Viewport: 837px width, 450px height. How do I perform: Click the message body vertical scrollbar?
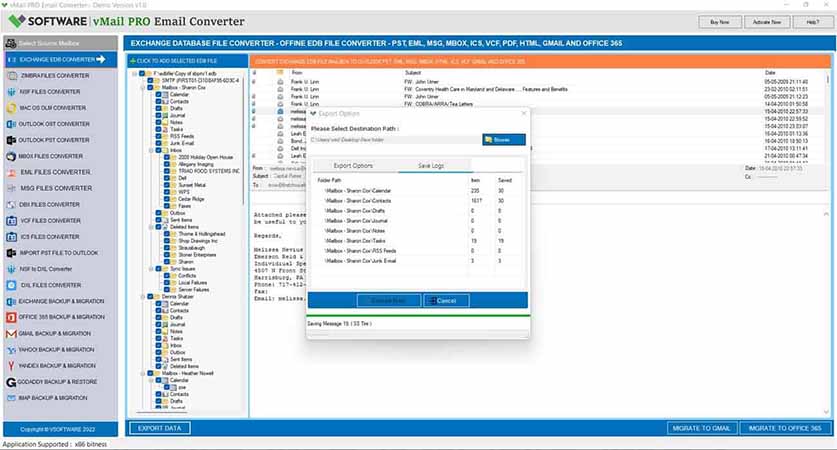coord(826,313)
